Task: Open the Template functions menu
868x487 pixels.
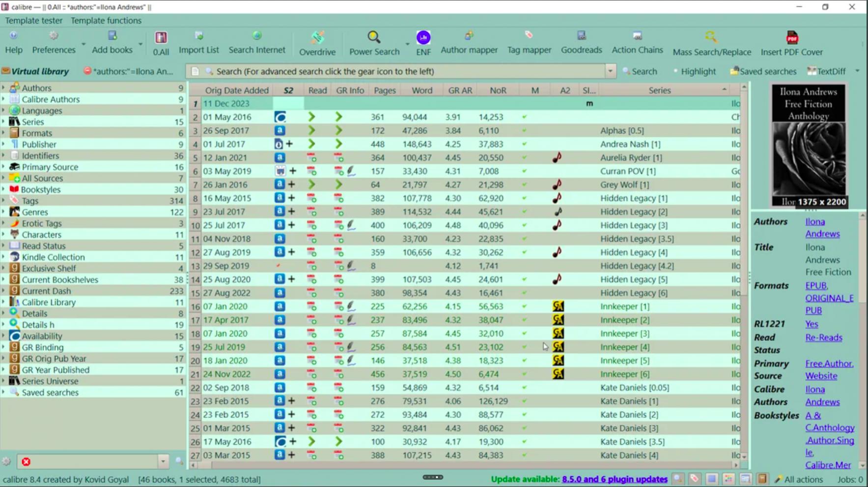Action: click(x=106, y=21)
